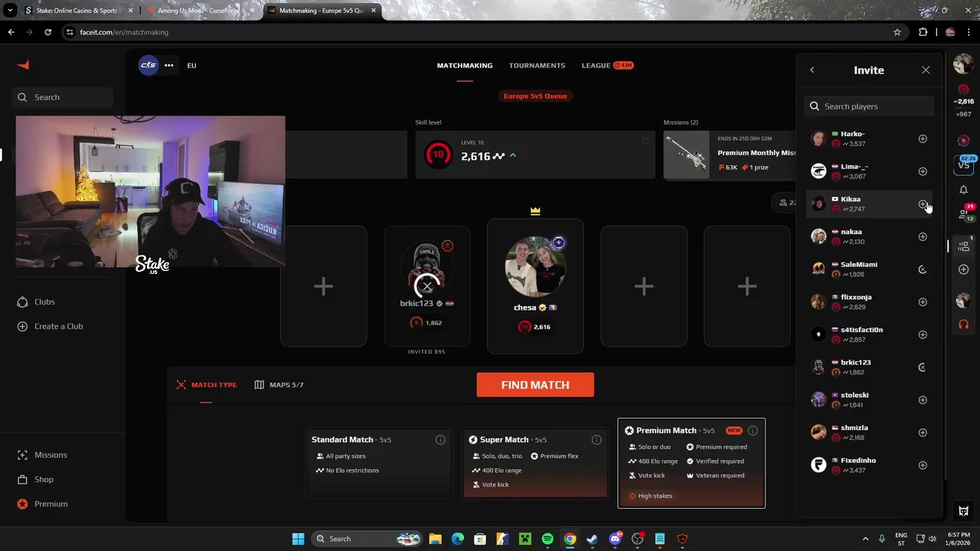
Task: Show info for Premium Match
Action: coord(753,431)
